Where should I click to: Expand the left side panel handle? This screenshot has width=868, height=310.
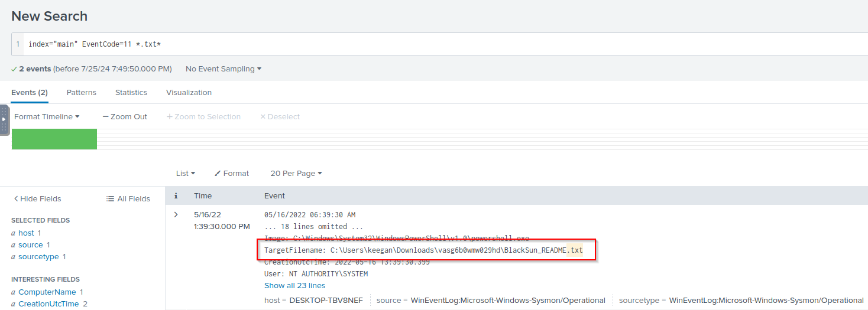[4, 119]
